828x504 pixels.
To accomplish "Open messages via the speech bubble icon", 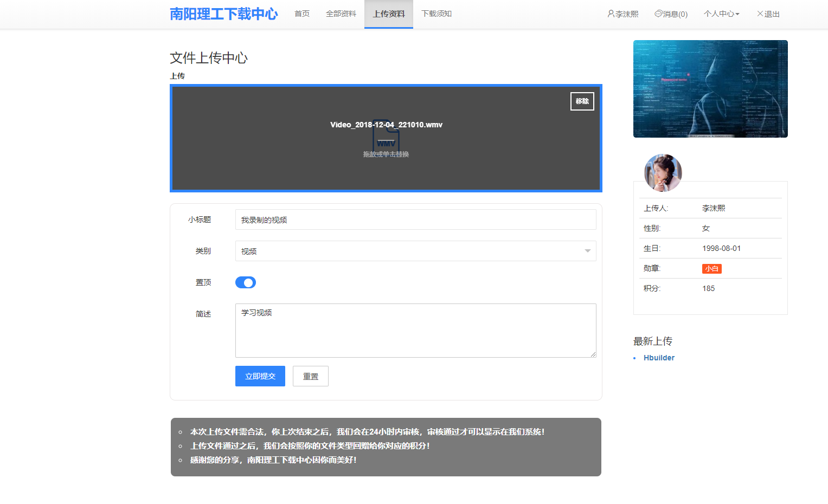I will [657, 14].
